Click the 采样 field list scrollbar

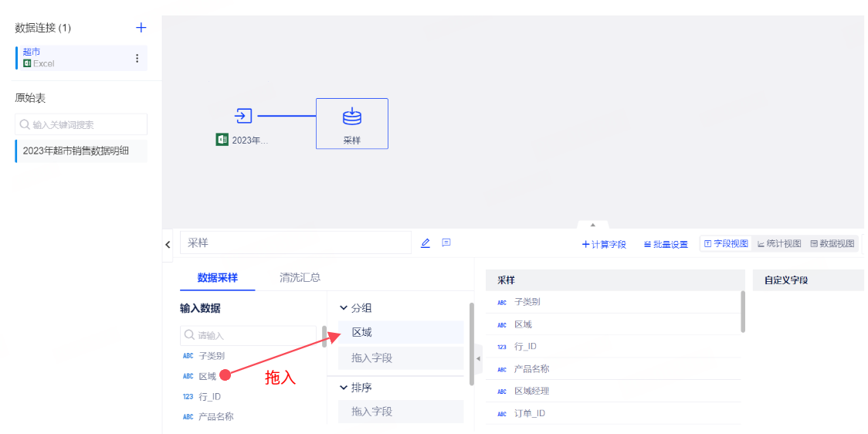click(x=743, y=310)
